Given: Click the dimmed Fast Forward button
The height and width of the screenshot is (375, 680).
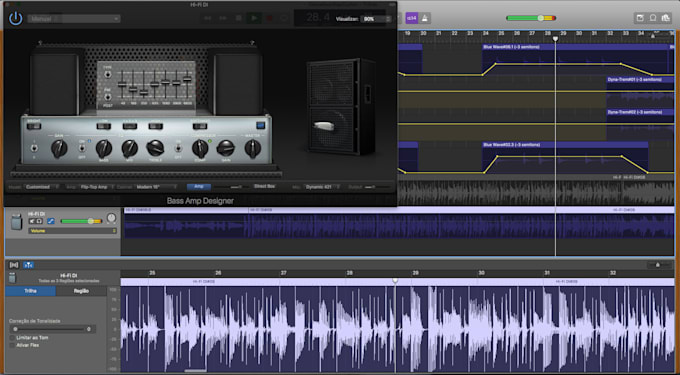Looking at the screenshot, I should 223,18.
